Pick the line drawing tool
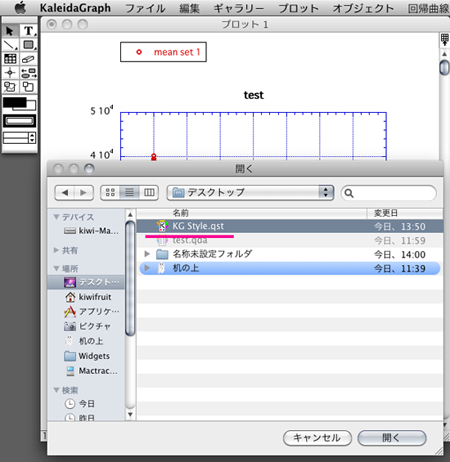 pos(10,45)
